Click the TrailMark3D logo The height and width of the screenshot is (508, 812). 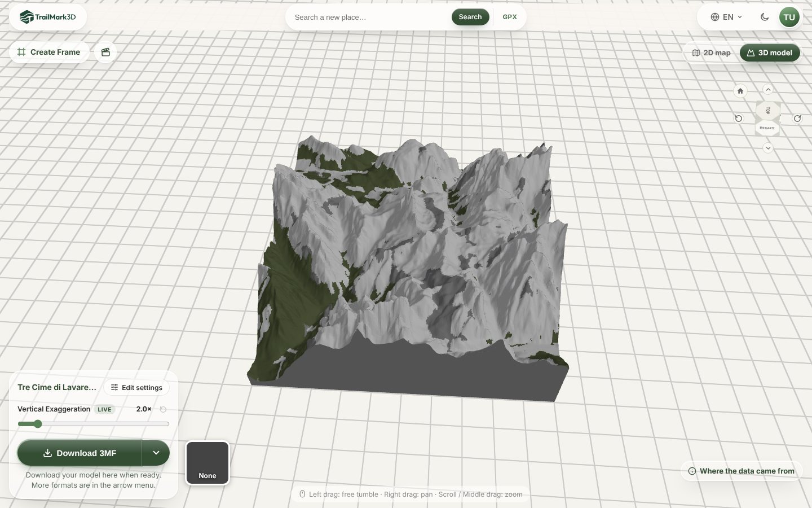pyautogui.click(x=48, y=17)
